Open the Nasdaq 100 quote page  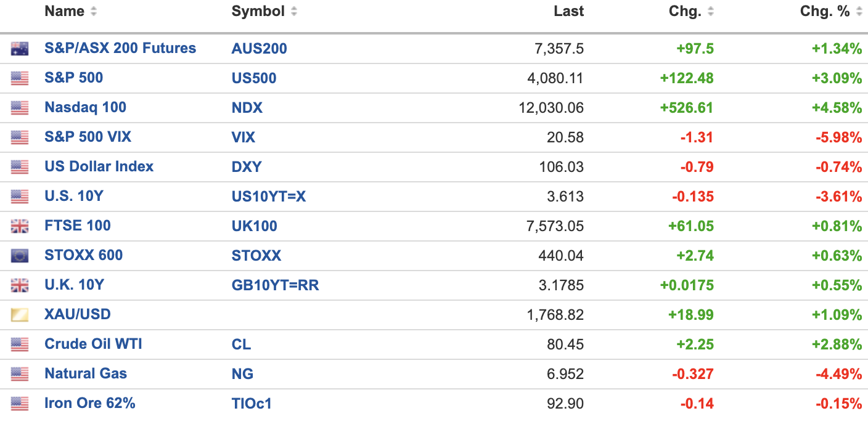[x=85, y=108]
